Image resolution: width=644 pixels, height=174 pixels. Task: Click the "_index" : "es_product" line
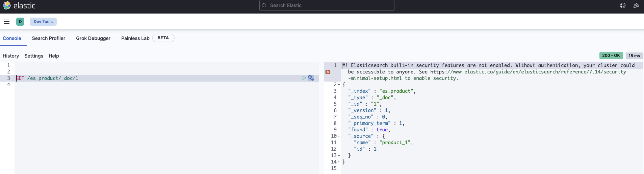382,91
